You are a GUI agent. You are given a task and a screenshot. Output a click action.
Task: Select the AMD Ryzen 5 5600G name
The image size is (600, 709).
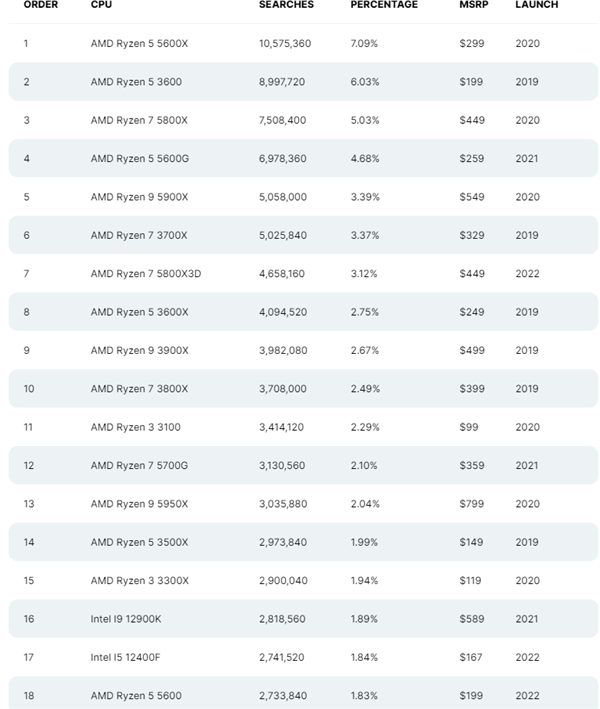(139, 158)
